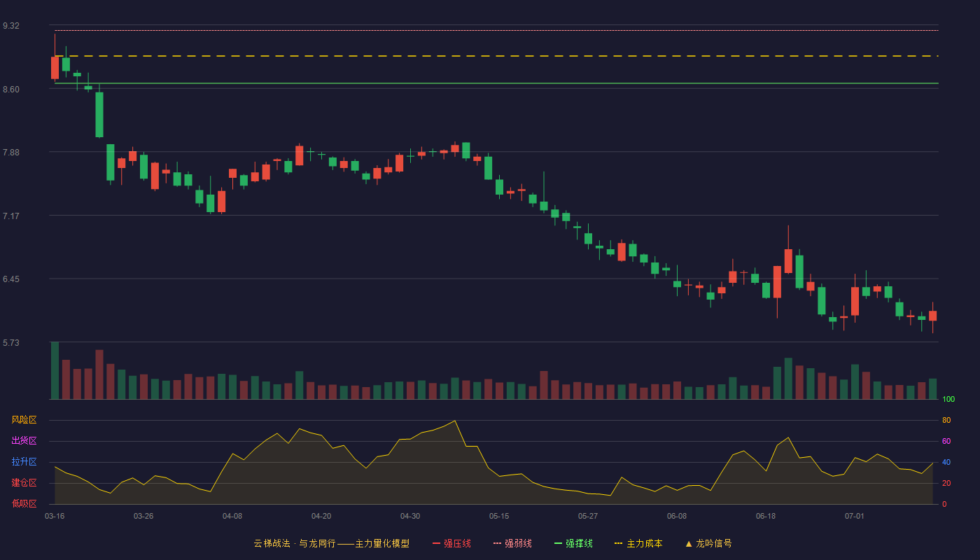
Task: Click the green horizontal 强撑线 support line
Action: click(x=497, y=83)
